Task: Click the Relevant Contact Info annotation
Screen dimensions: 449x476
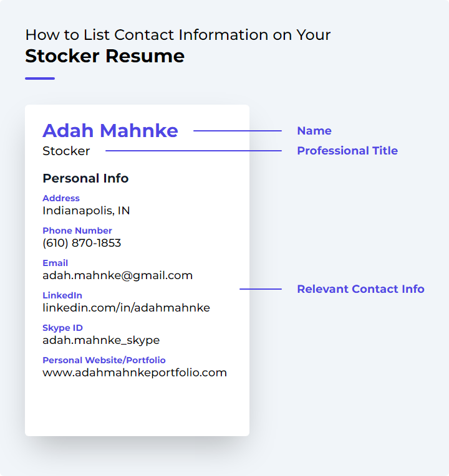Action: point(360,289)
